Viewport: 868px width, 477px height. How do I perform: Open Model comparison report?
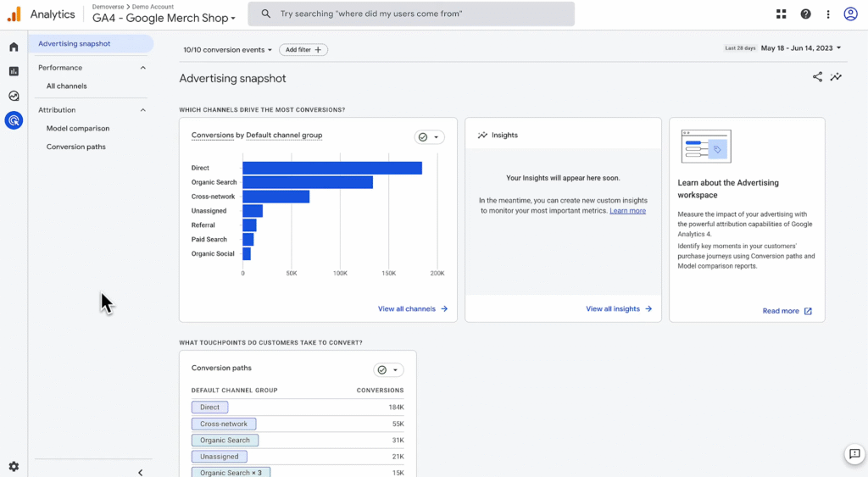tap(78, 129)
